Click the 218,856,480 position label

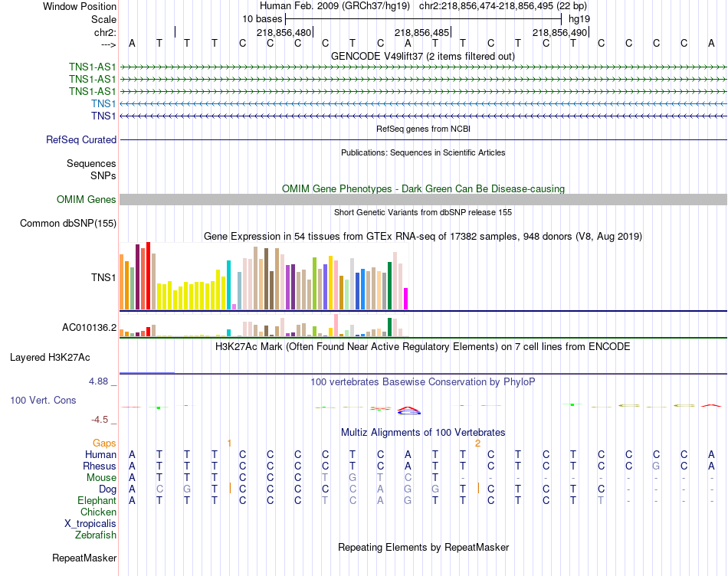284,32
